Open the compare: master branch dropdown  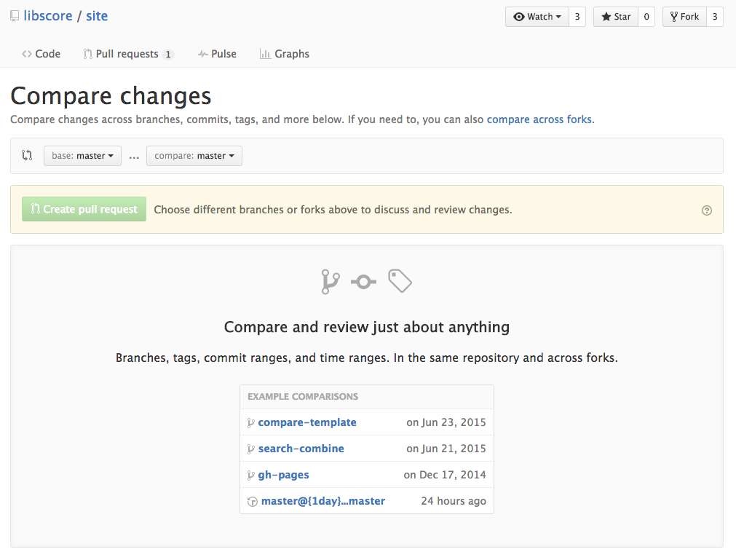194,156
